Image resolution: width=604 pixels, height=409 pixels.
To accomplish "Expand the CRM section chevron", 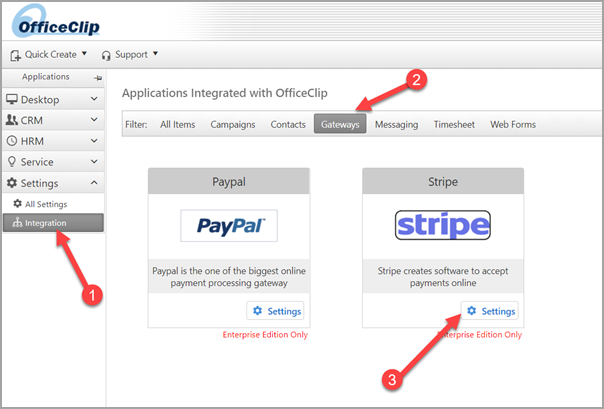I will pos(94,120).
